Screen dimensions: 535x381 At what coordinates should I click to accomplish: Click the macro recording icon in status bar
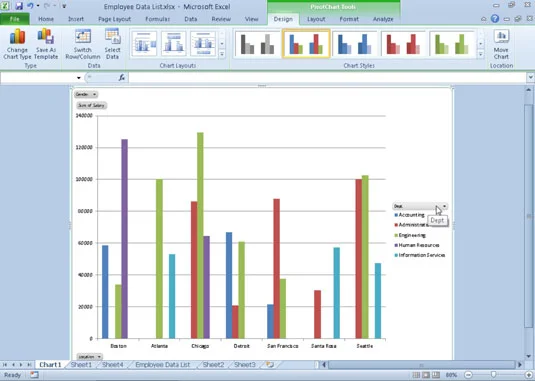pos(34,375)
